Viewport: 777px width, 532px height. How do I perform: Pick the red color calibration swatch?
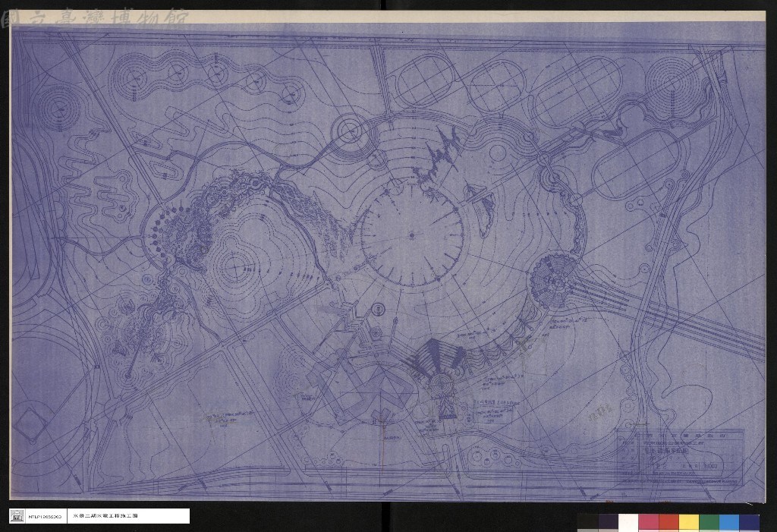[668, 523]
